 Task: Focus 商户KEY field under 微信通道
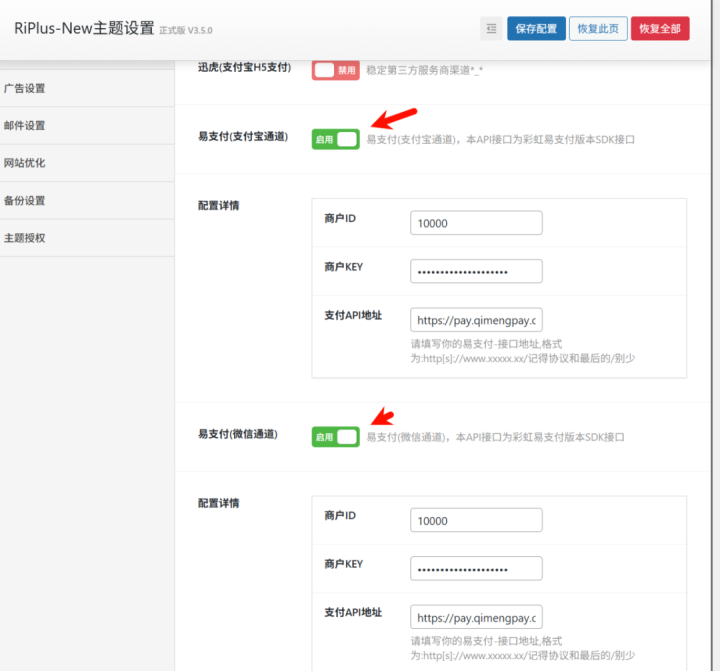pyautogui.click(x=476, y=569)
